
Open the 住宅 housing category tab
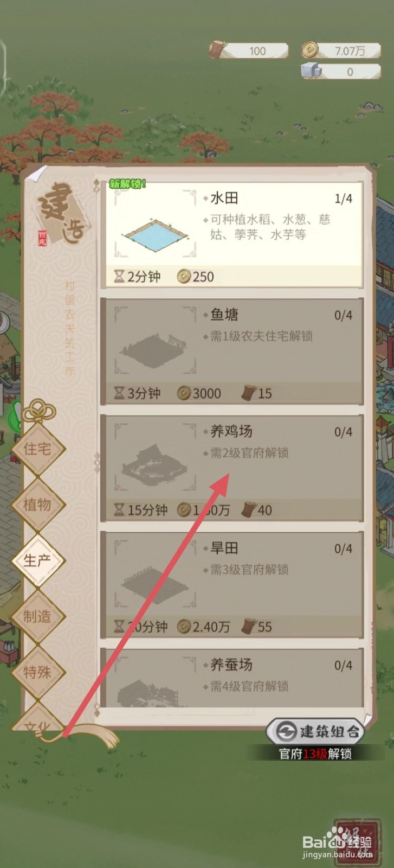point(37,449)
